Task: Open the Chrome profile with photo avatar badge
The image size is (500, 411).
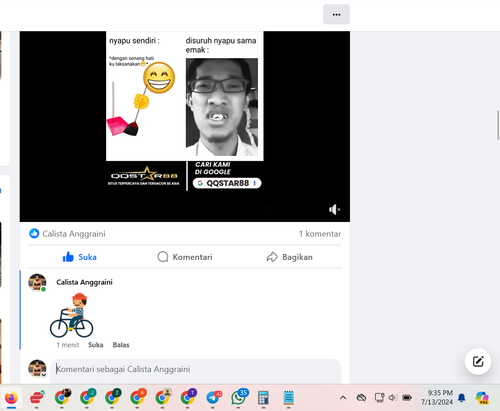Action: click(163, 397)
